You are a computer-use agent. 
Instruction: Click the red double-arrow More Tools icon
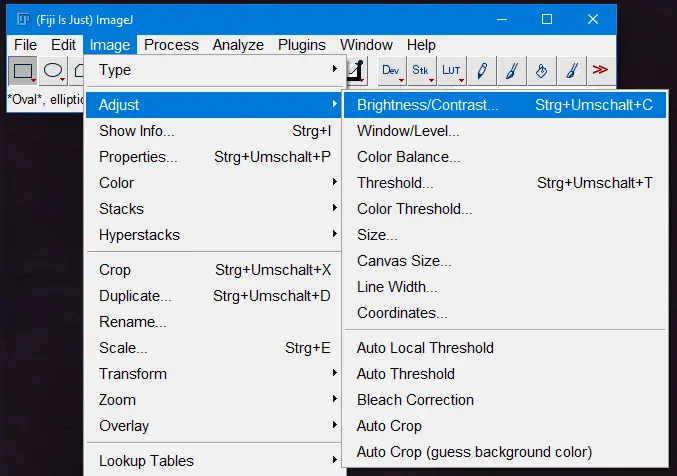(x=600, y=70)
